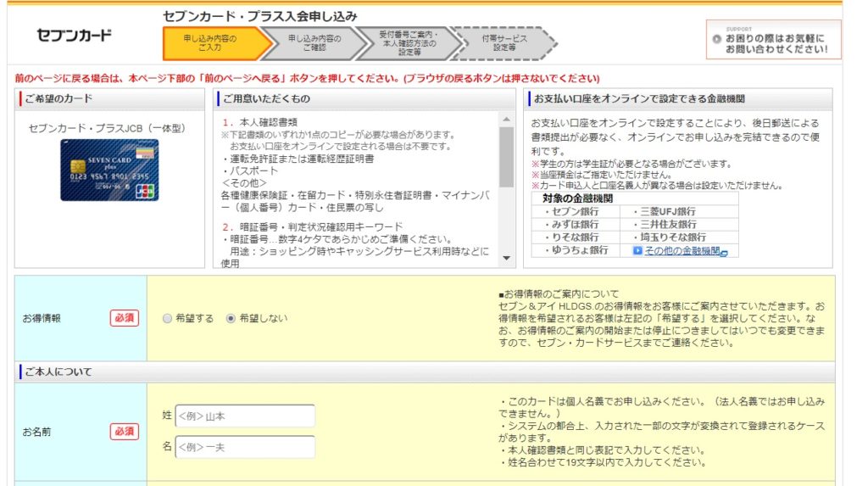
Task: Click the support arrow icon
Action: tap(717, 39)
